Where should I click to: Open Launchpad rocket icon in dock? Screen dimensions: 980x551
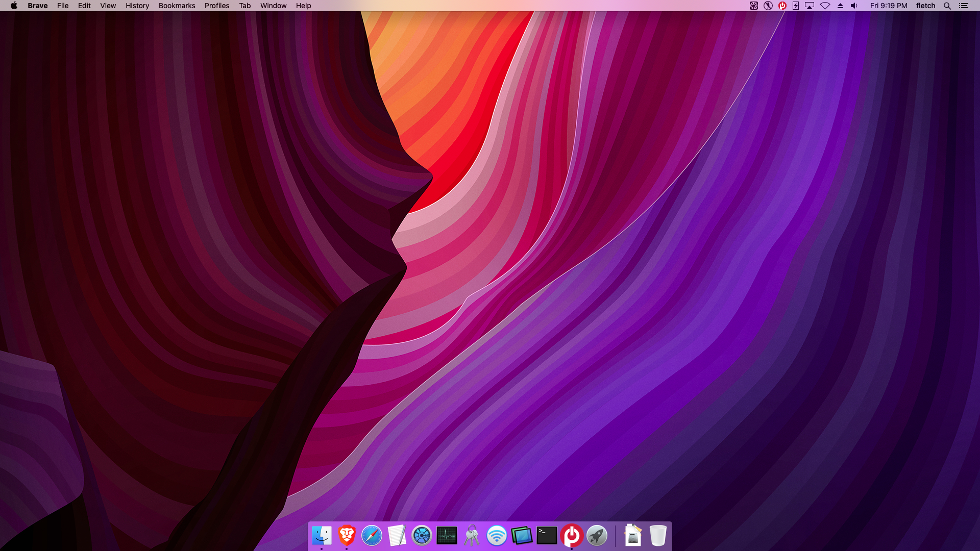597,535
